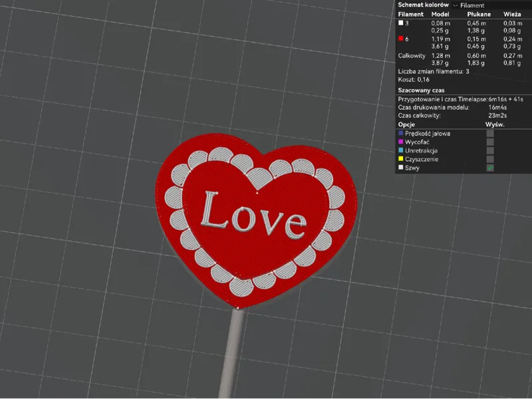
Task: Enable the Prędkość jałowa display checkbox
Action: tap(490, 134)
